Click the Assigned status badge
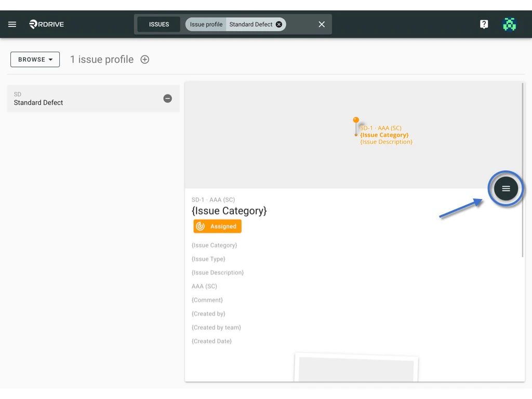 (x=224, y=226)
